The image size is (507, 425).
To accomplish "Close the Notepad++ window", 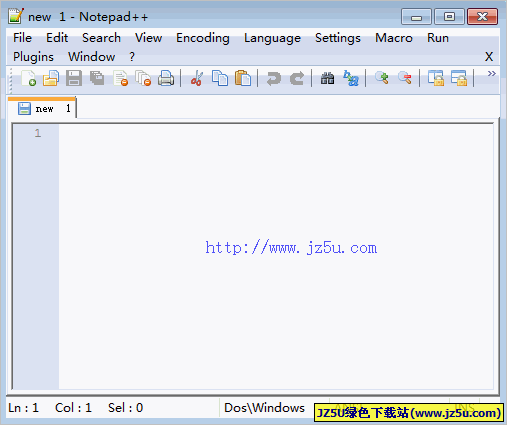I will pyautogui.click(x=482, y=17).
